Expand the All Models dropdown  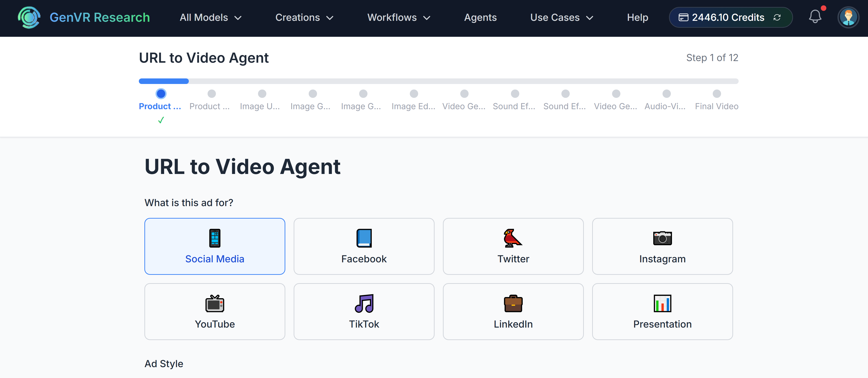[211, 18]
